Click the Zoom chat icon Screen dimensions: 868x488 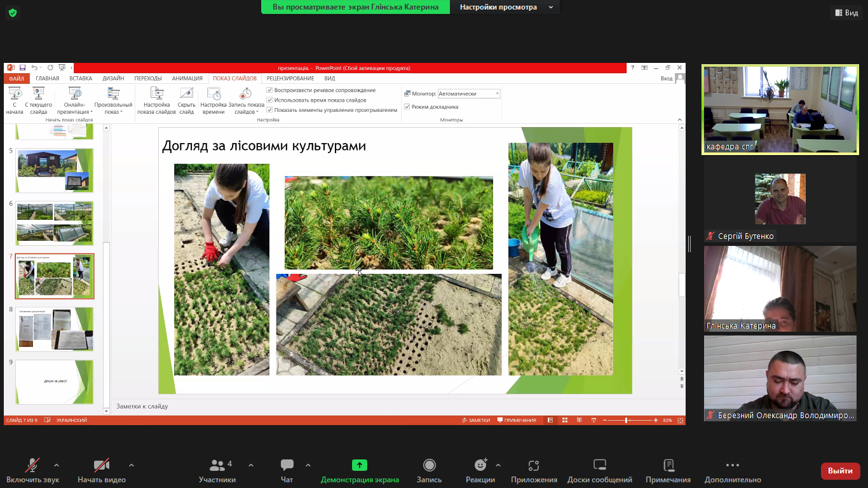click(287, 465)
